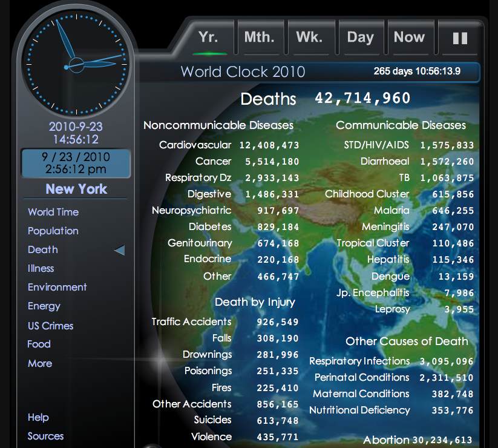This screenshot has height=448, width=498.
Task: Click the Jp. Encephalitis label
Action: (373, 293)
